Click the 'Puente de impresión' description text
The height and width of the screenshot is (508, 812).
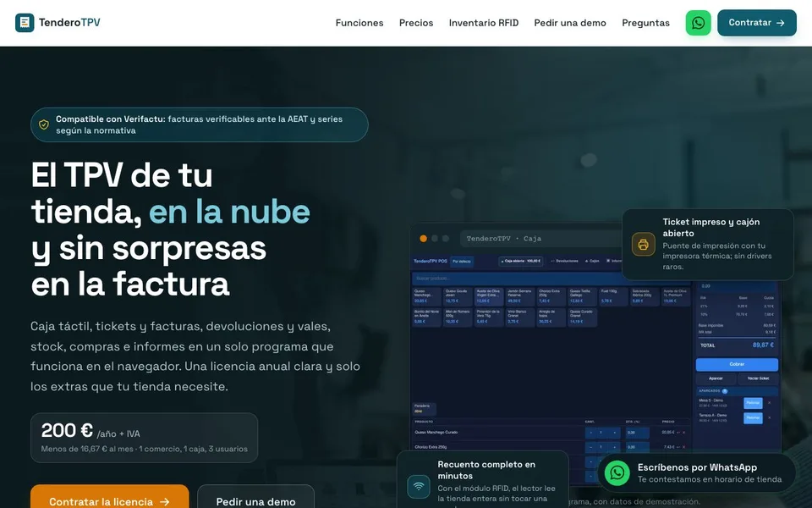click(x=717, y=256)
